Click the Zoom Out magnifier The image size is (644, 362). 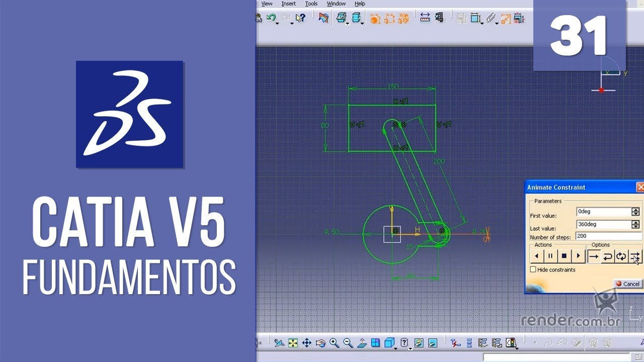pos(348,343)
